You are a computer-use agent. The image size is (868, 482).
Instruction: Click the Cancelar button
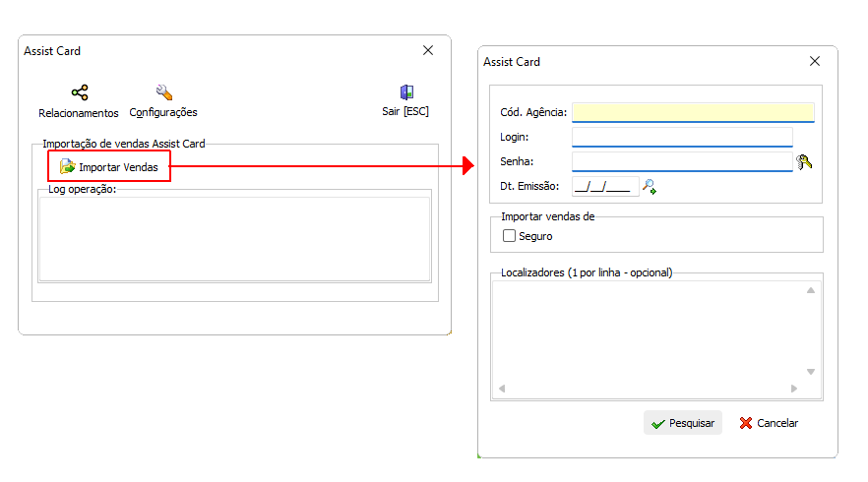[769, 423]
